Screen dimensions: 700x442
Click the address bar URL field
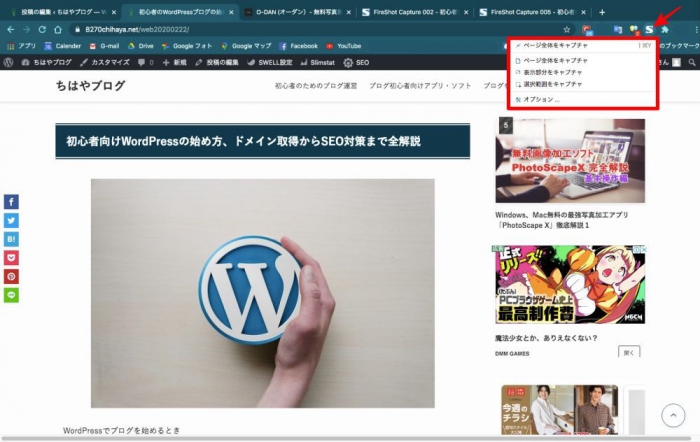click(x=319, y=29)
